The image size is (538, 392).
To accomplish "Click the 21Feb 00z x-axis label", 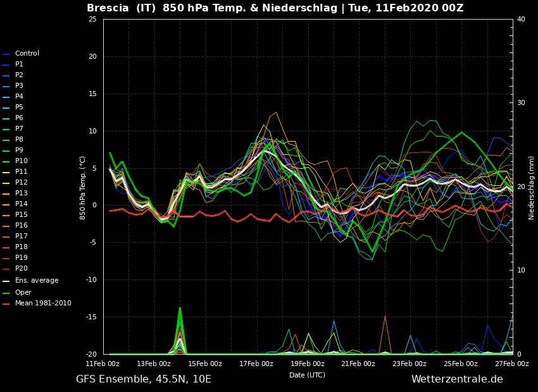I will pyautogui.click(x=358, y=364).
